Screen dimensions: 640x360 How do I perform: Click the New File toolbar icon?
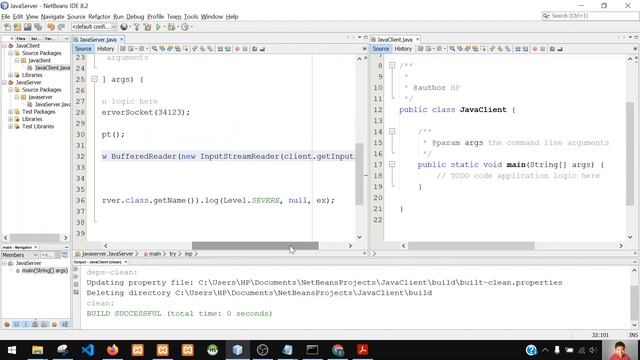pos(7,27)
